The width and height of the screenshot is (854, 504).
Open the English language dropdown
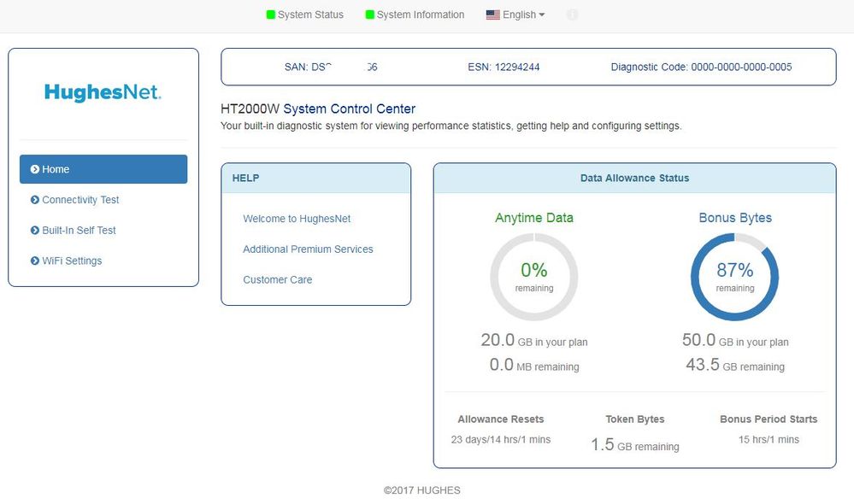click(x=523, y=15)
